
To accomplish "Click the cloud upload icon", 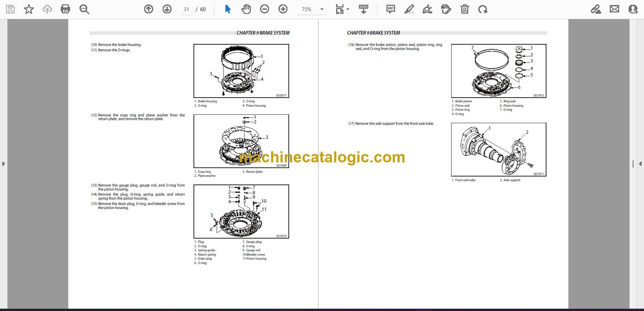I will [x=47, y=9].
